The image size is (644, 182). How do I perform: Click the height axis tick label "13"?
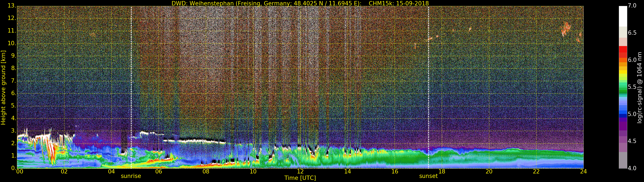[x=11, y=6]
